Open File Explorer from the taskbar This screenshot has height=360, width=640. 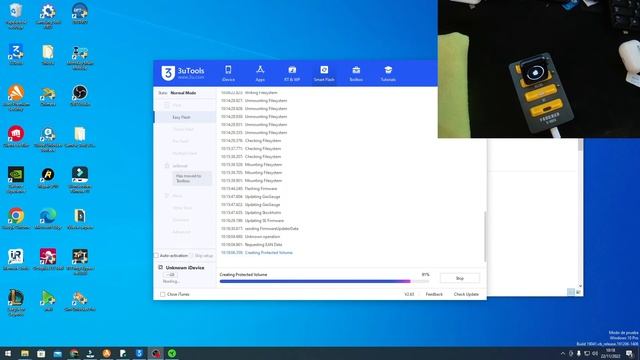click(24, 353)
